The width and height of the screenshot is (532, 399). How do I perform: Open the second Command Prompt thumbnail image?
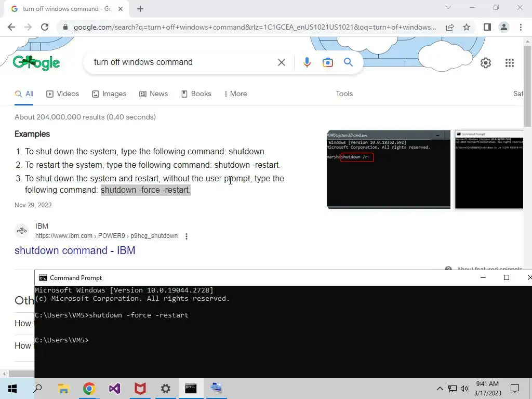(x=489, y=169)
